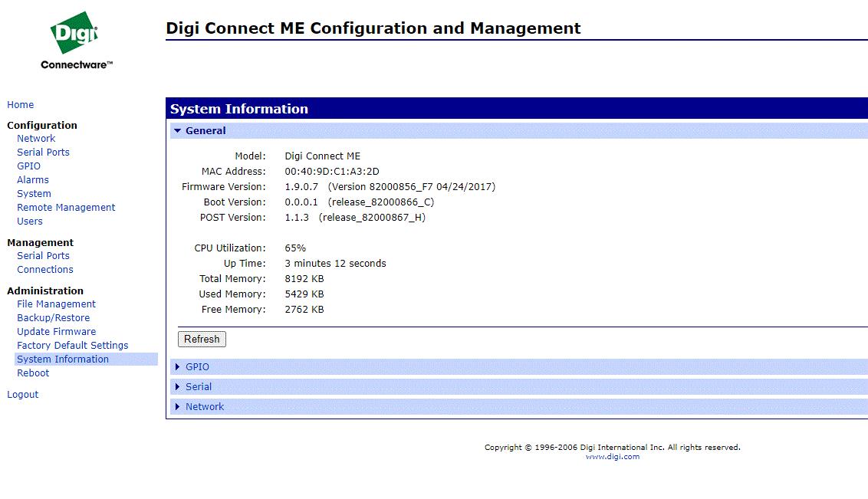Click the copyright notice text
This screenshot has width=868, height=499.
tap(612, 447)
